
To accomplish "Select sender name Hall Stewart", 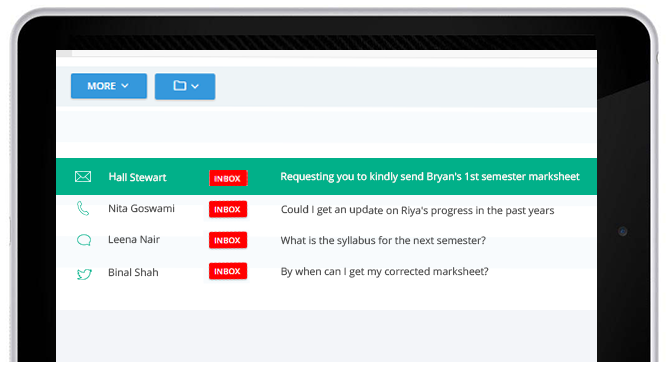I will point(137,177).
